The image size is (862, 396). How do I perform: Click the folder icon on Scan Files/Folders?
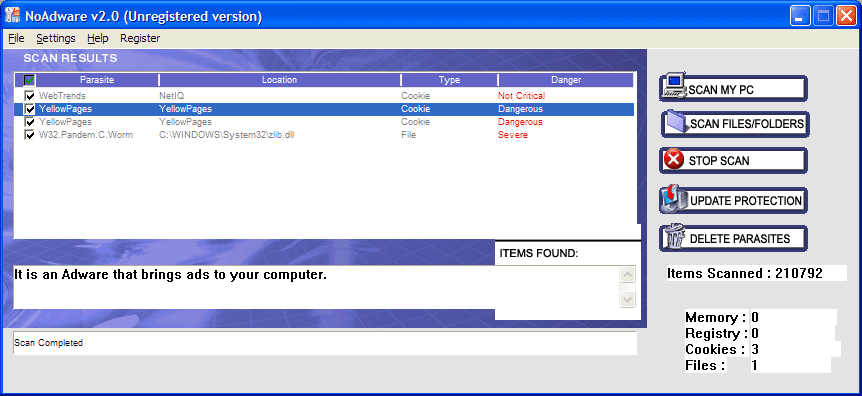(x=676, y=122)
